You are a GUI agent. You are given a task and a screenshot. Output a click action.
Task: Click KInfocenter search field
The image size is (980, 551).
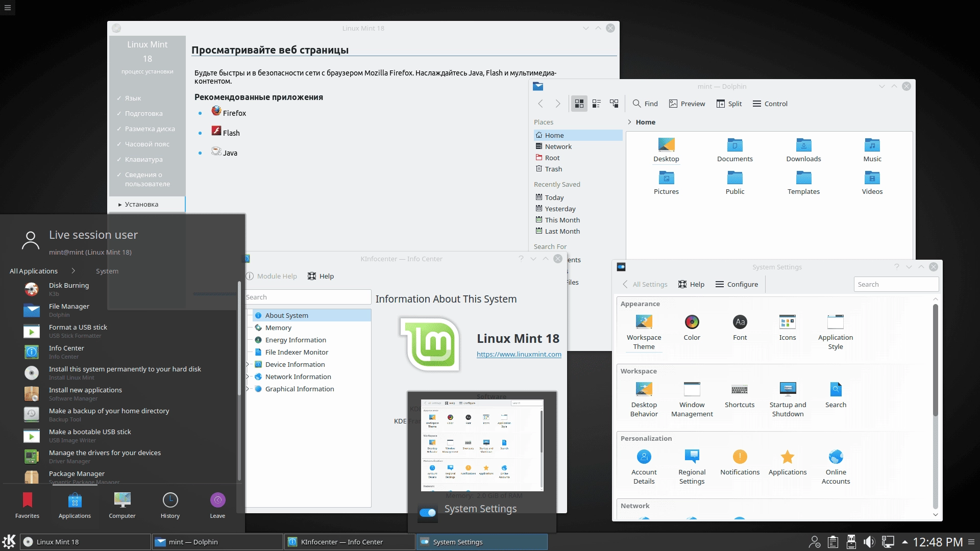click(x=308, y=297)
